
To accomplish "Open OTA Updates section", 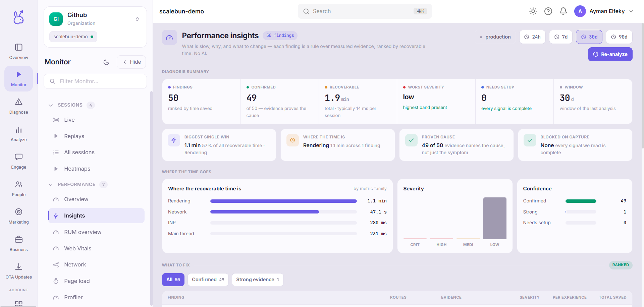I will pyautogui.click(x=19, y=271).
